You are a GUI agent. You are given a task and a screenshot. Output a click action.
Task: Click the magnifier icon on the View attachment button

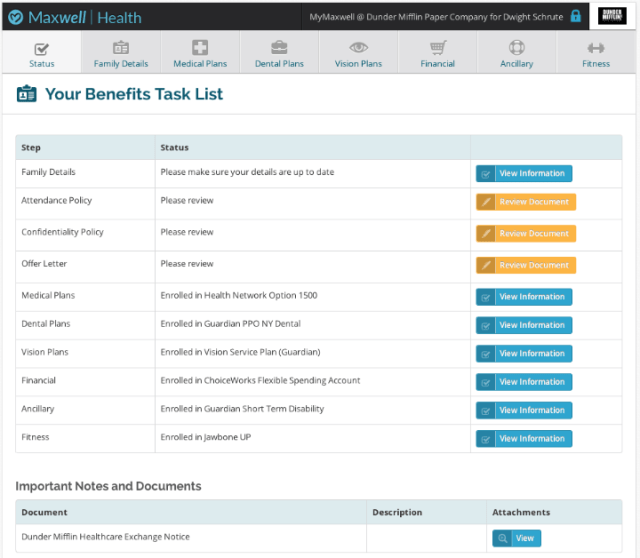tap(502, 538)
